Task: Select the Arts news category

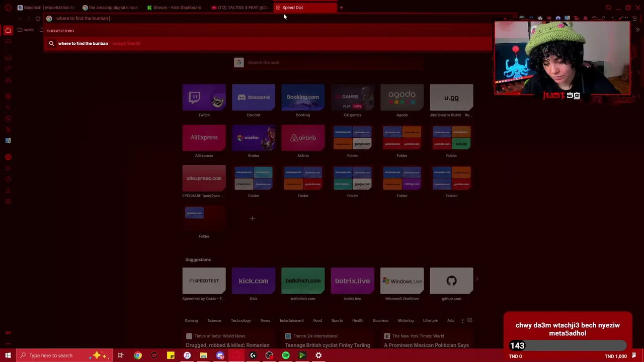Action: (x=451, y=321)
